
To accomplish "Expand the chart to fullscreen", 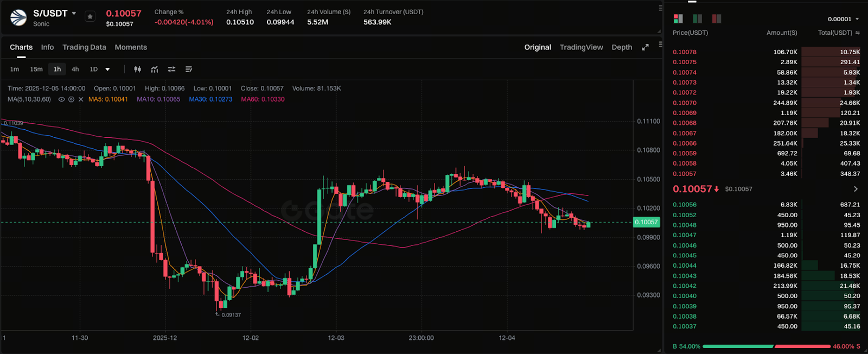I will point(645,47).
